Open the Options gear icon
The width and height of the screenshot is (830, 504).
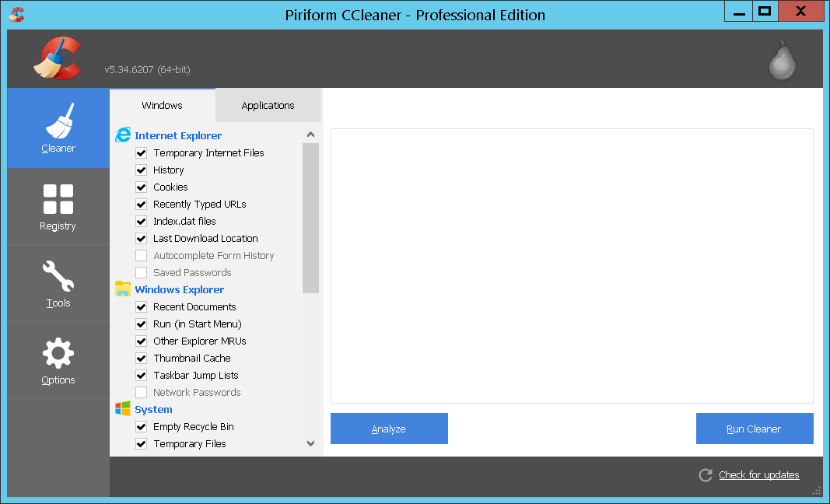[58, 353]
